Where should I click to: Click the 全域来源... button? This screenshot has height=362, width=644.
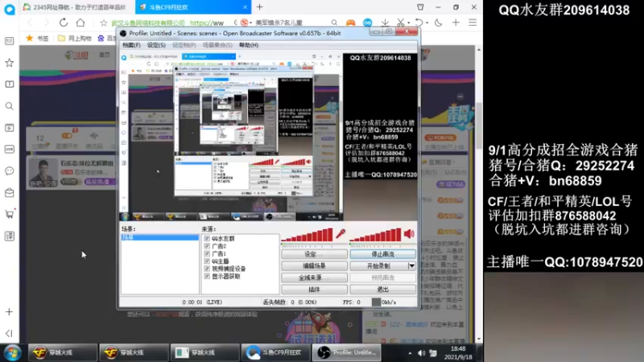click(x=314, y=278)
